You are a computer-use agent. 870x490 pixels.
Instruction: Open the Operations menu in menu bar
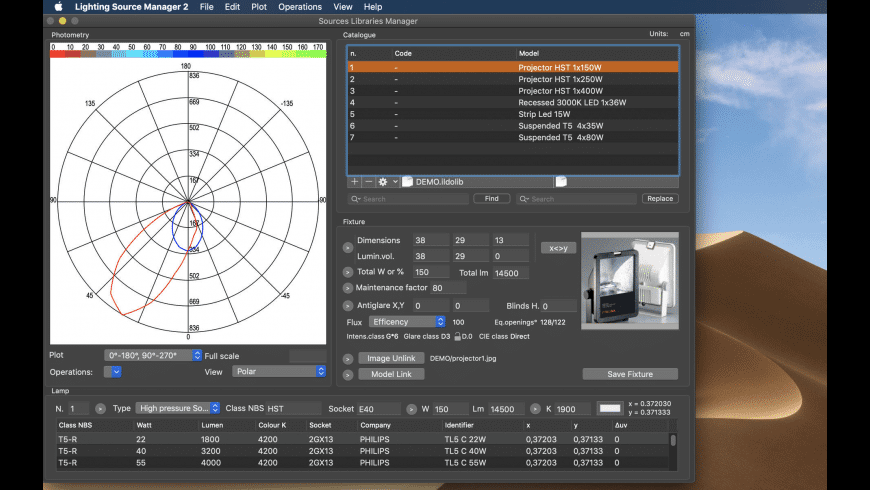pyautogui.click(x=300, y=7)
